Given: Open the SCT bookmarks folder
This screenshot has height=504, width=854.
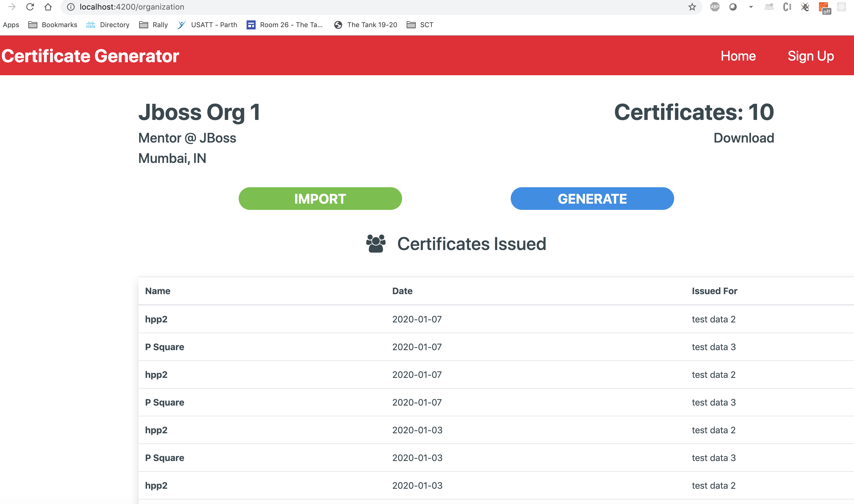Looking at the screenshot, I should coord(420,25).
